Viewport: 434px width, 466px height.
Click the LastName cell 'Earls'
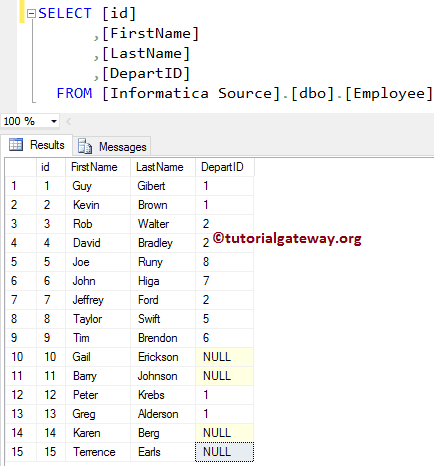pos(163,452)
